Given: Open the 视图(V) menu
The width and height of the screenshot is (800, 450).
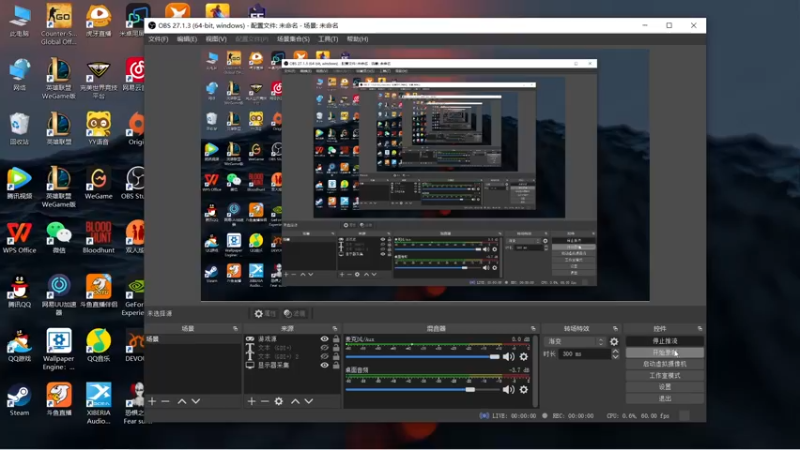Looking at the screenshot, I should pyautogui.click(x=216, y=39).
